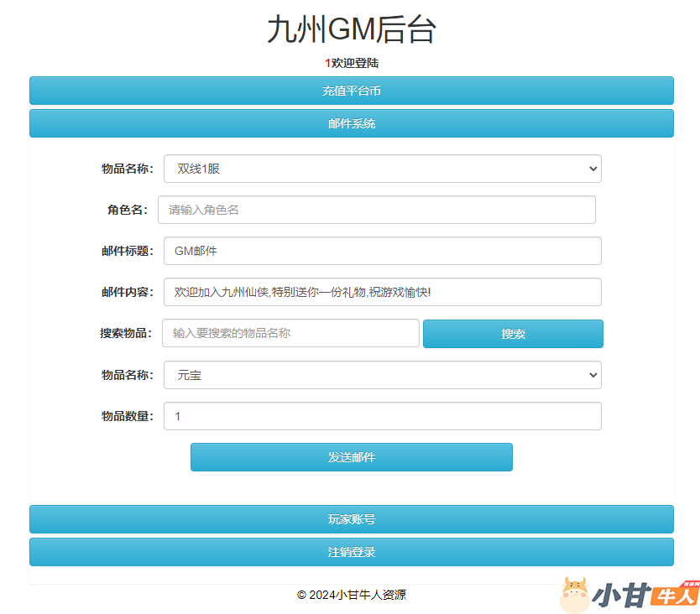Expand the 元宝 item dropdown
The image size is (700, 614).
(x=382, y=375)
